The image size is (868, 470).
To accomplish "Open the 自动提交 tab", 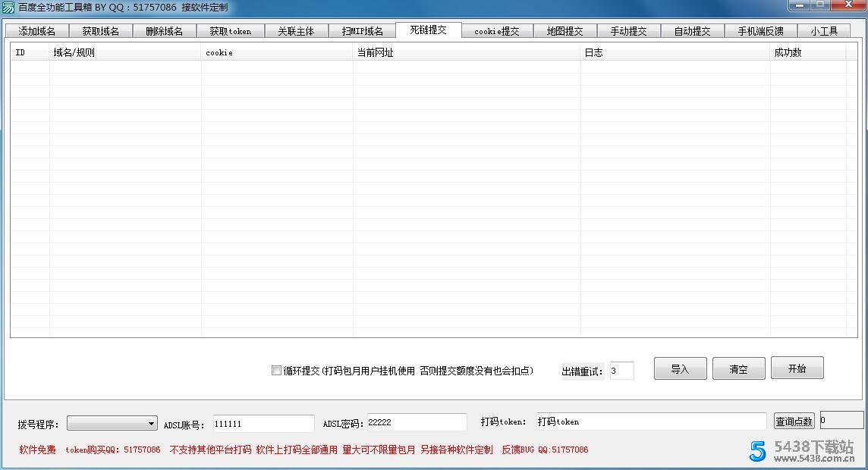I will tap(691, 31).
